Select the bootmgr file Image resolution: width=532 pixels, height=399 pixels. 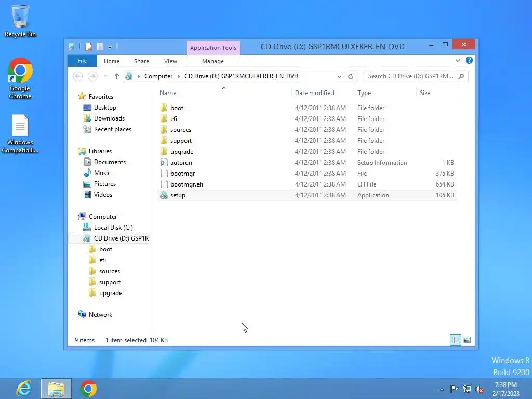[307, 174]
